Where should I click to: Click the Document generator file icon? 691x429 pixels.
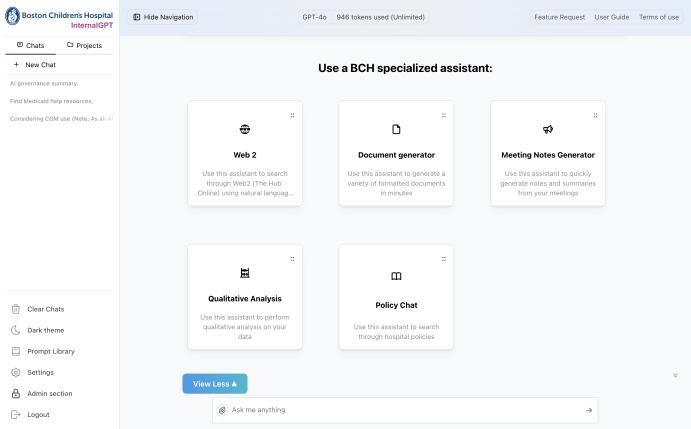point(396,129)
